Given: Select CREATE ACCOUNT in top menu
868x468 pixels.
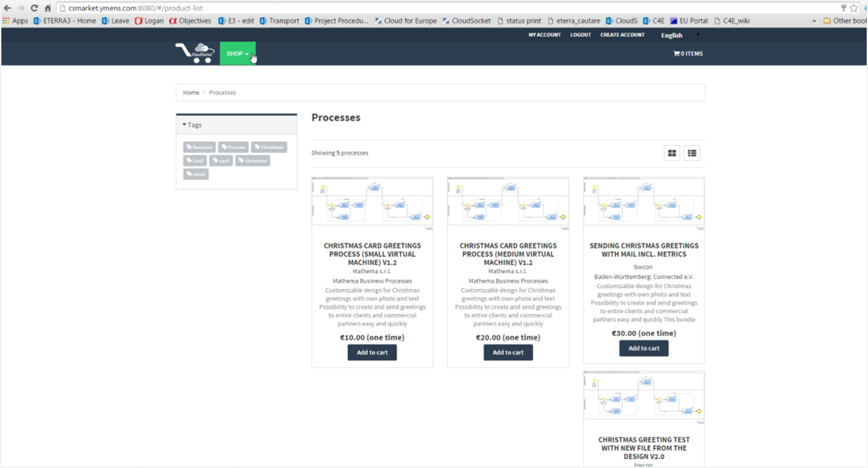Looking at the screenshot, I should (622, 35).
